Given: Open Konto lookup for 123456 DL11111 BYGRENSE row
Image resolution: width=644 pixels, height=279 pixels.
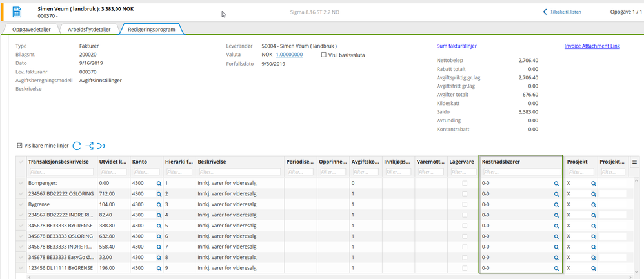Looking at the screenshot, I should pos(159,268).
